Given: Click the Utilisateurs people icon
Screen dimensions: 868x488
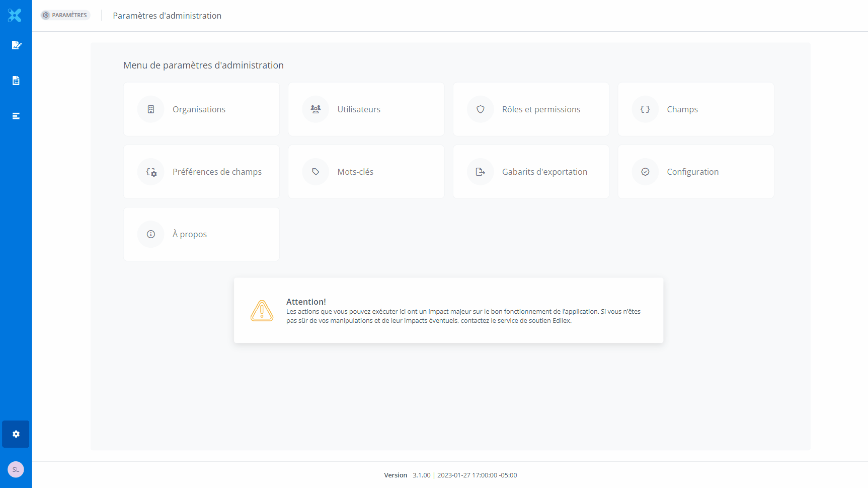Looking at the screenshot, I should pos(315,109).
